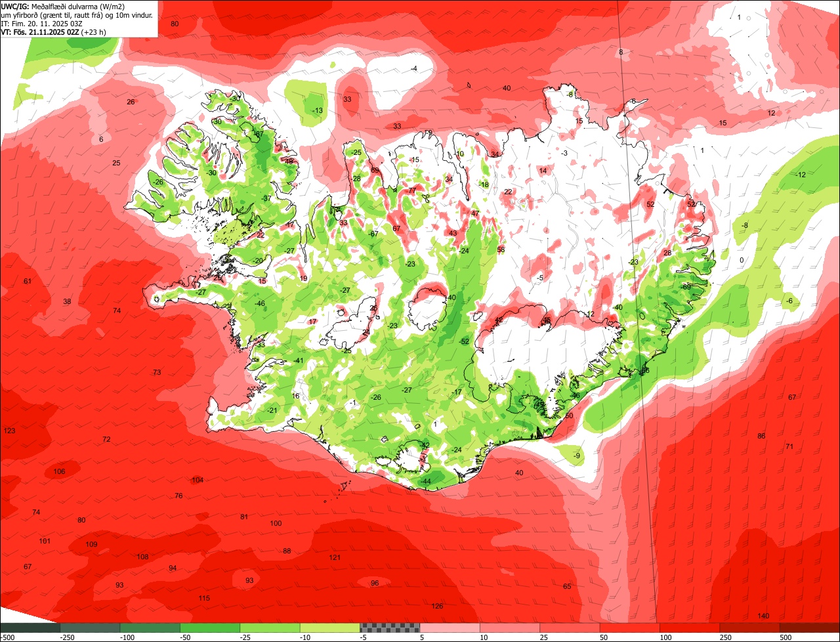The width and height of the screenshot is (840, 642).
Task: Choose the pale green legend swatch between -10 and -5
Action: tap(330, 628)
